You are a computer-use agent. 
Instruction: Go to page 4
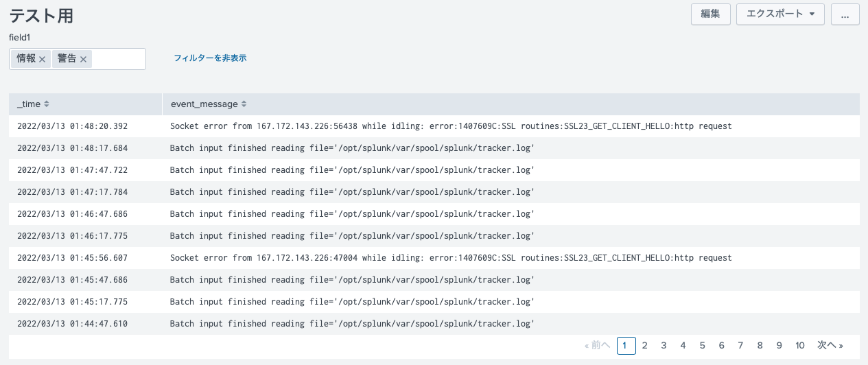(683, 346)
